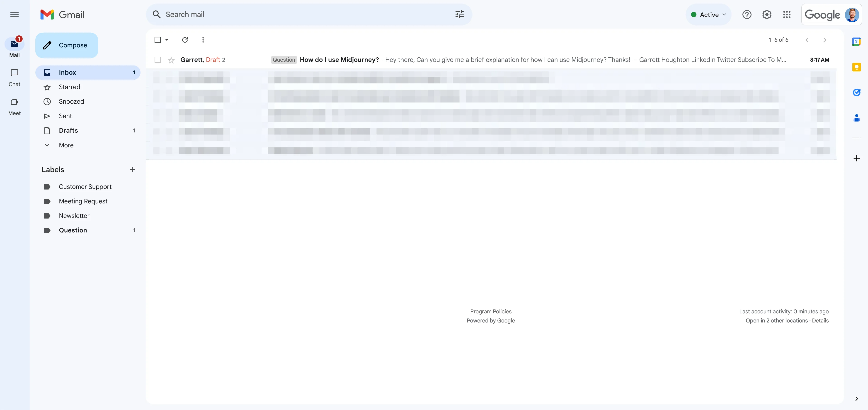Open Google Calendar side panel
The width and height of the screenshot is (868, 410).
856,41
